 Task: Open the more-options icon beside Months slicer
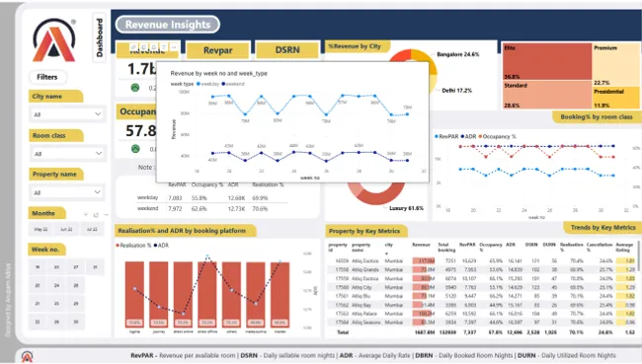click(106, 214)
